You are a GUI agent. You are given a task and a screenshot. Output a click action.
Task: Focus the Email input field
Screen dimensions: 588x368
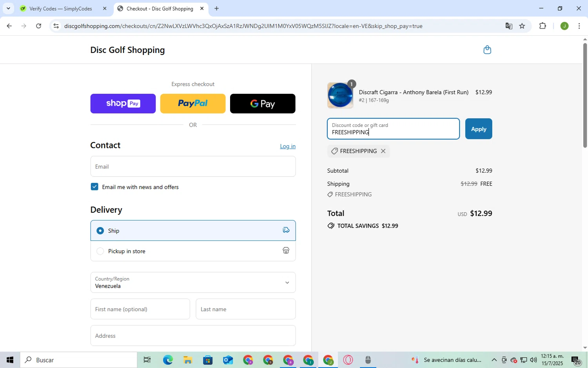pos(193,166)
